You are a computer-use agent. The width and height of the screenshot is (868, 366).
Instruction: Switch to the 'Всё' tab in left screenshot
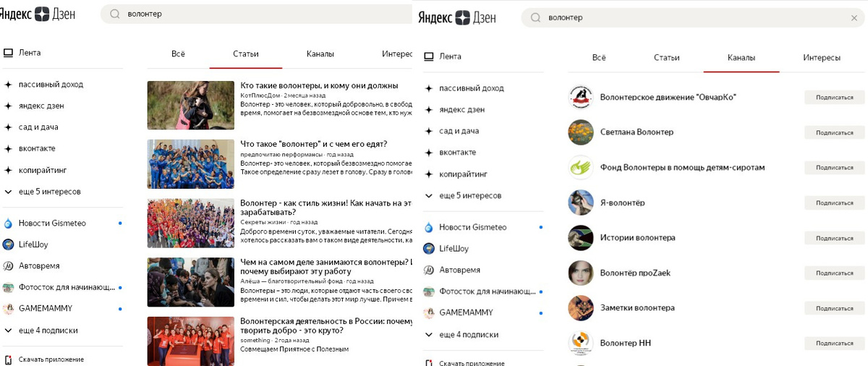[178, 54]
